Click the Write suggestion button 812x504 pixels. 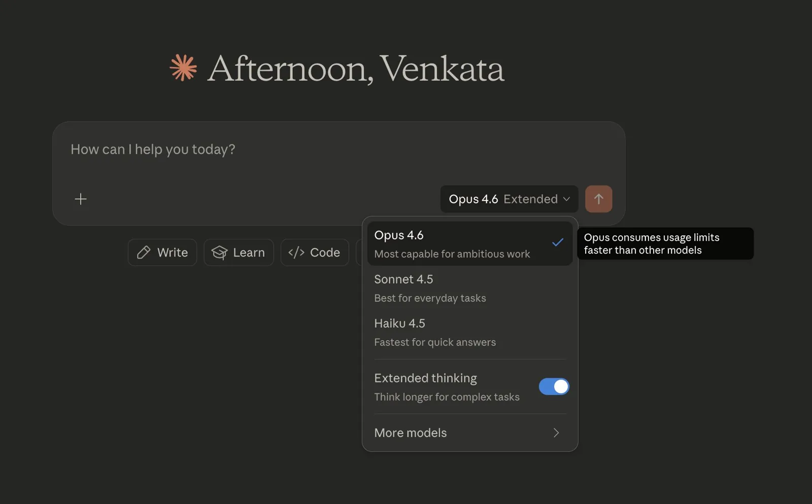pyautogui.click(x=162, y=253)
